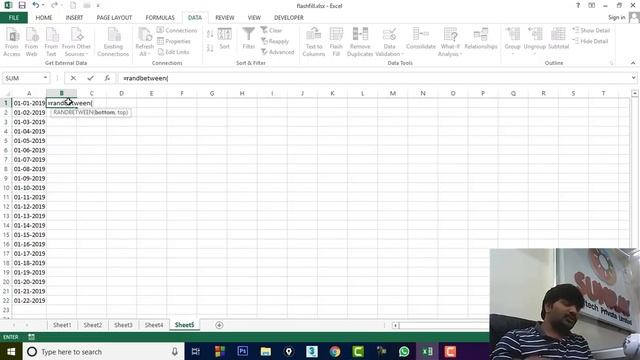Import data From Web
The height and width of the screenshot is (360, 640).
tap(31, 42)
